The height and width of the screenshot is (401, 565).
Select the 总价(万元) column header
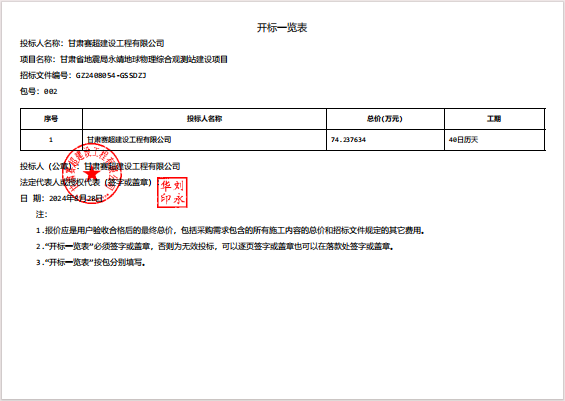tap(385, 119)
